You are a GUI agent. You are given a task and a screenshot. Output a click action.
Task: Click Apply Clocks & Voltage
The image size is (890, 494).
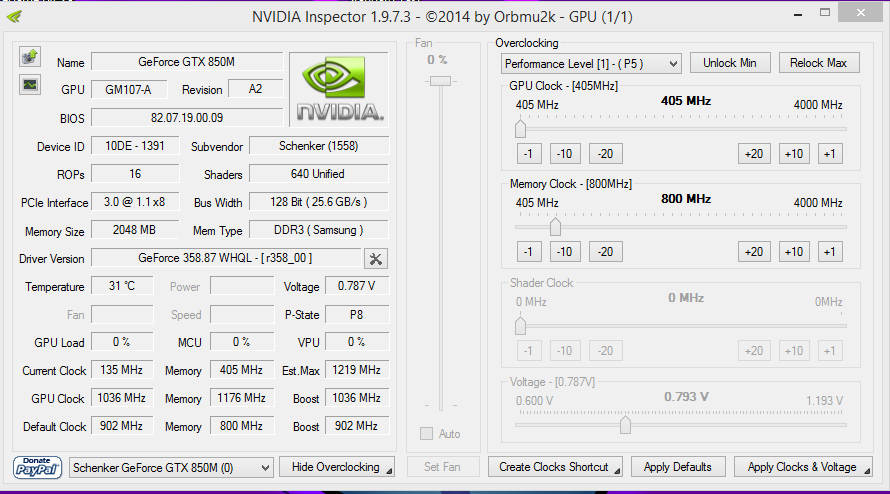(803, 467)
